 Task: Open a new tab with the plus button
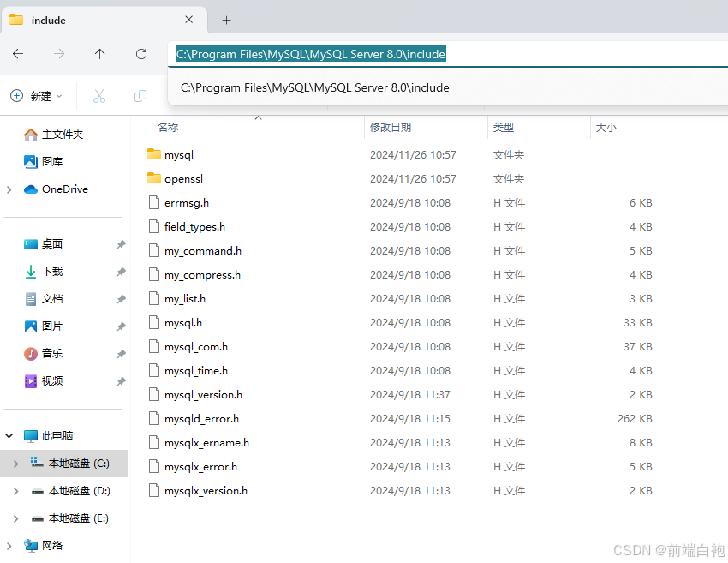tap(227, 20)
